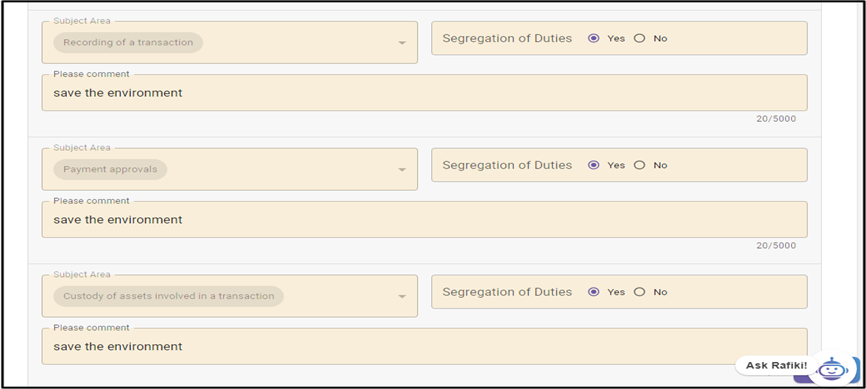Focus the first Please comment text field

pos(424,93)
